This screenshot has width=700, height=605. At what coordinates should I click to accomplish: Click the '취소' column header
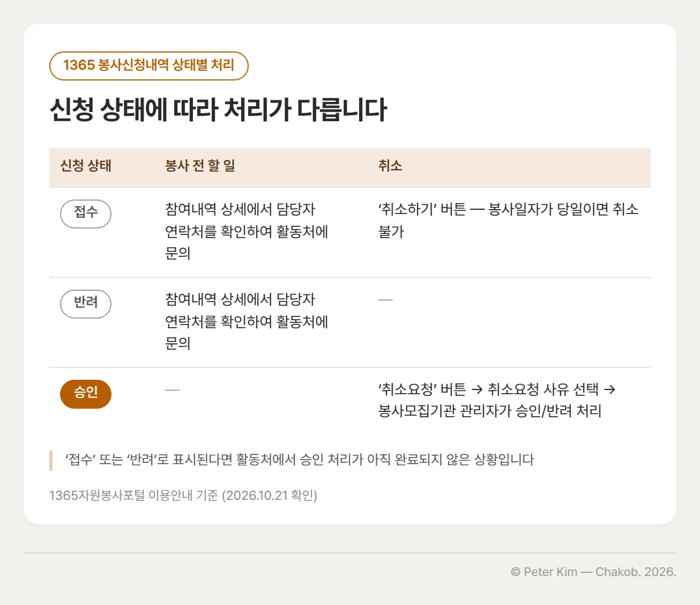click(390, 166)
